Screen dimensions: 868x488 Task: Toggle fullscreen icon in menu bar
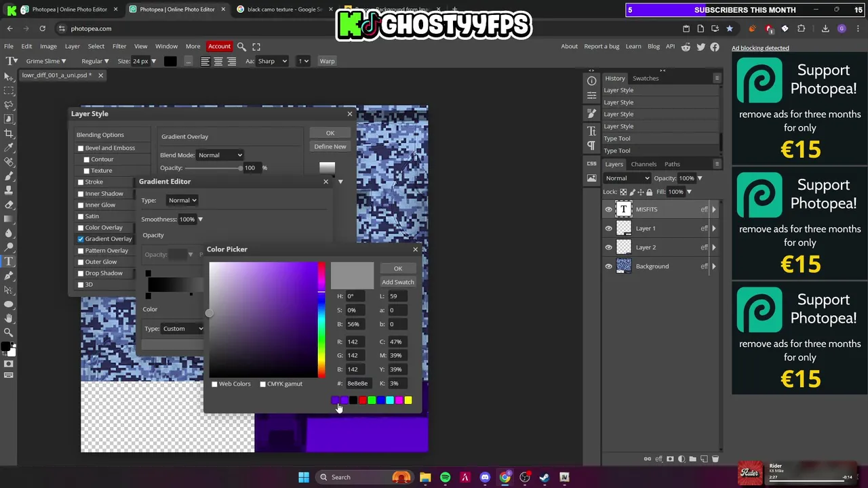(256, 46)
